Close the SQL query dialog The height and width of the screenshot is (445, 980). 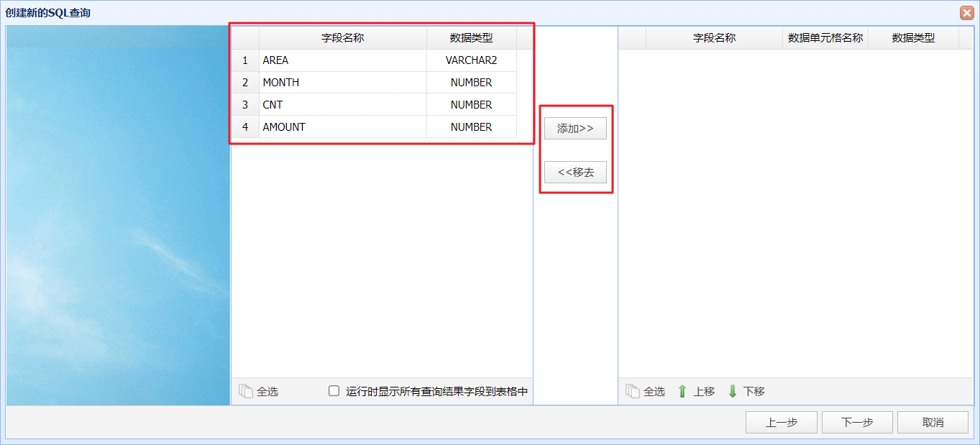point(966,13)
